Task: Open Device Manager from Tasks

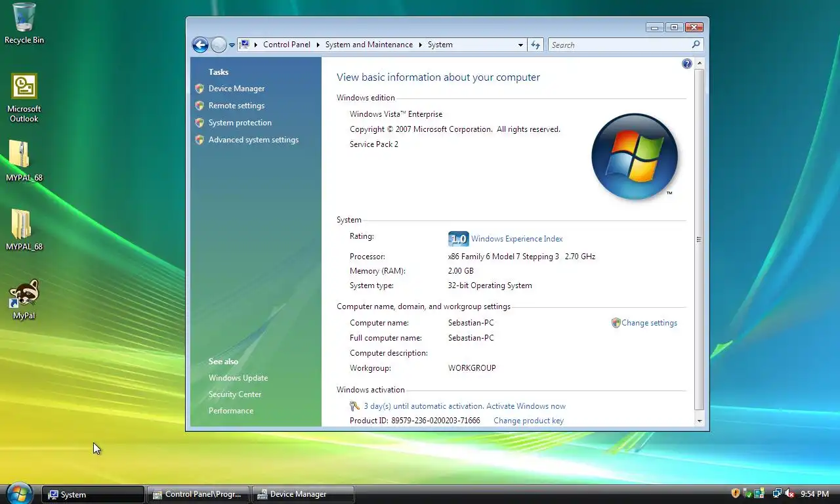Action: coord(236,89)
